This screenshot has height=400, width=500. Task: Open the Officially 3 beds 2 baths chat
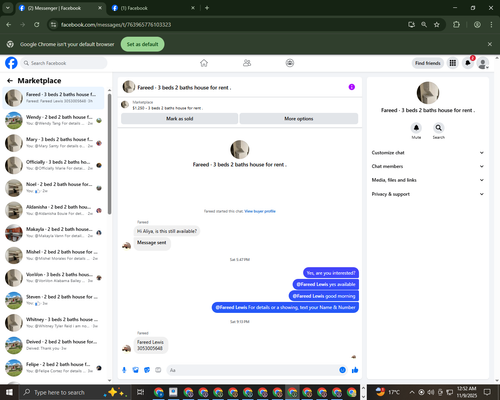tap(53, 165)
